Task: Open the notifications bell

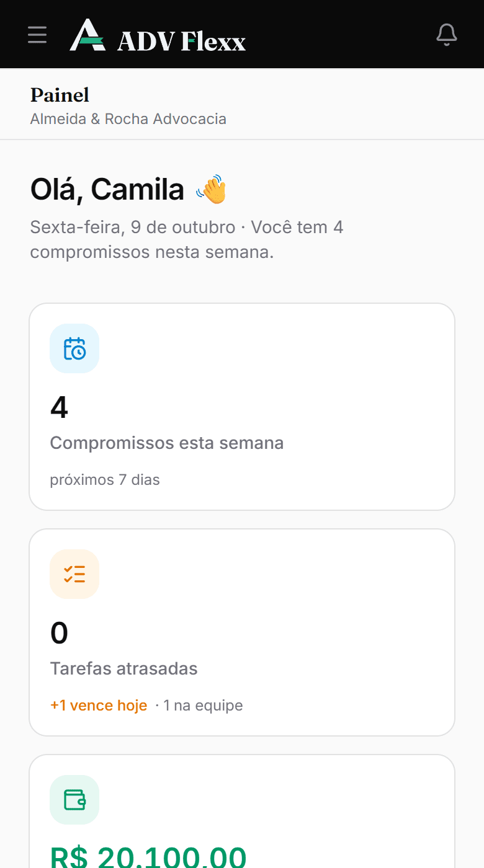Action: point(447,35)
